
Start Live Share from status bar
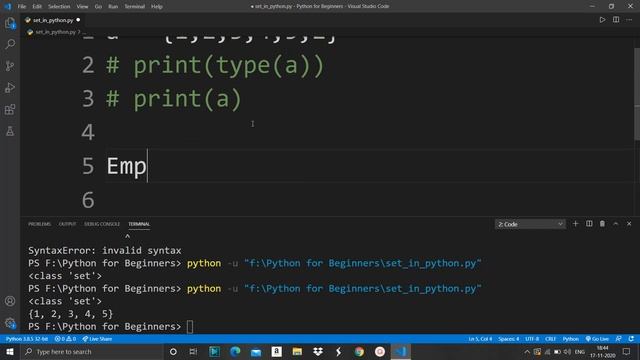point(97,339)
